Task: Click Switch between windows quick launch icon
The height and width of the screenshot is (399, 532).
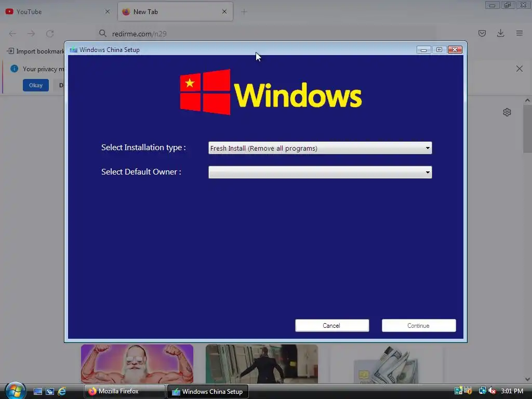Action: click(50, 392)
